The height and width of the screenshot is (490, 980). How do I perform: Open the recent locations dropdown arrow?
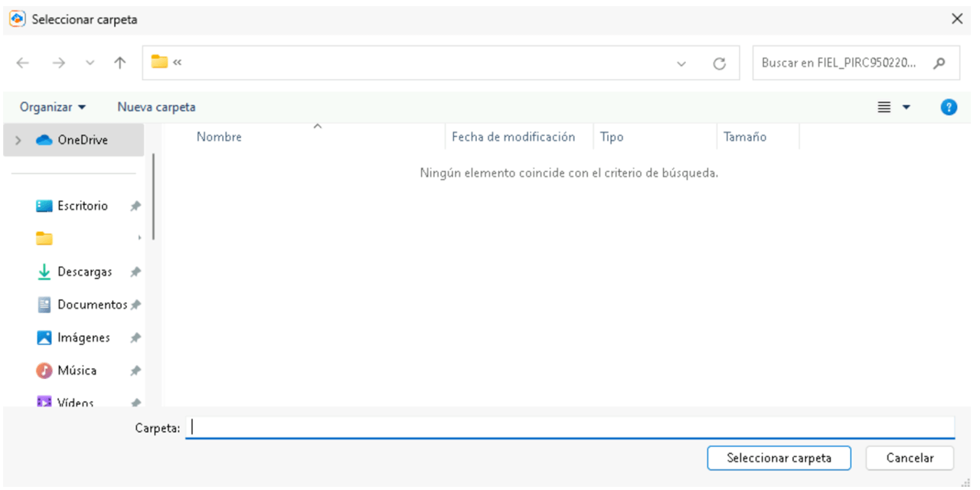(90, 64)
